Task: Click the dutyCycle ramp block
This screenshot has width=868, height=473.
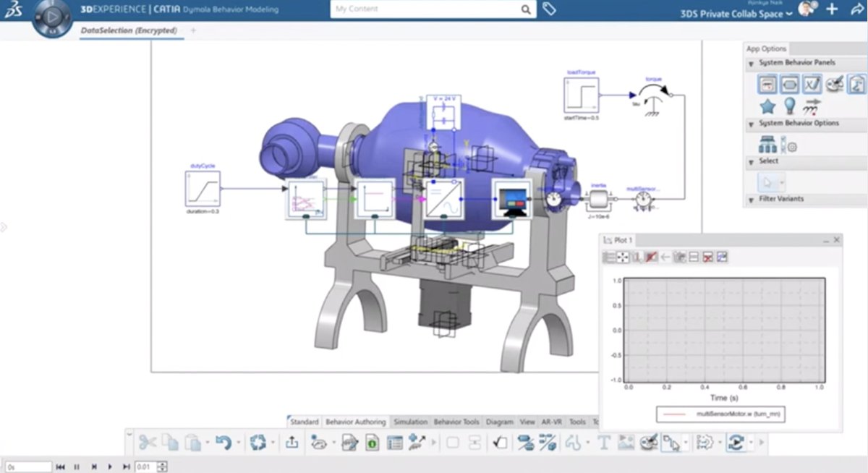Action: pos(203,189)
